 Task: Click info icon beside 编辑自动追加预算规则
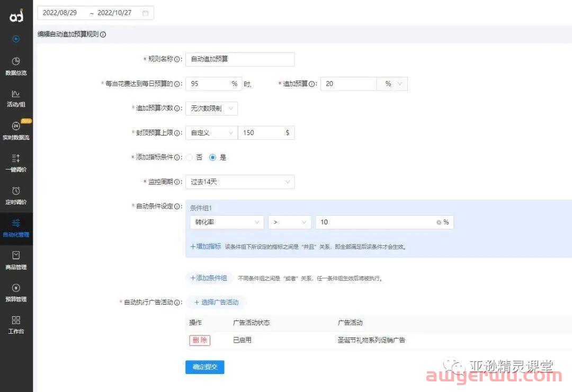103,34
